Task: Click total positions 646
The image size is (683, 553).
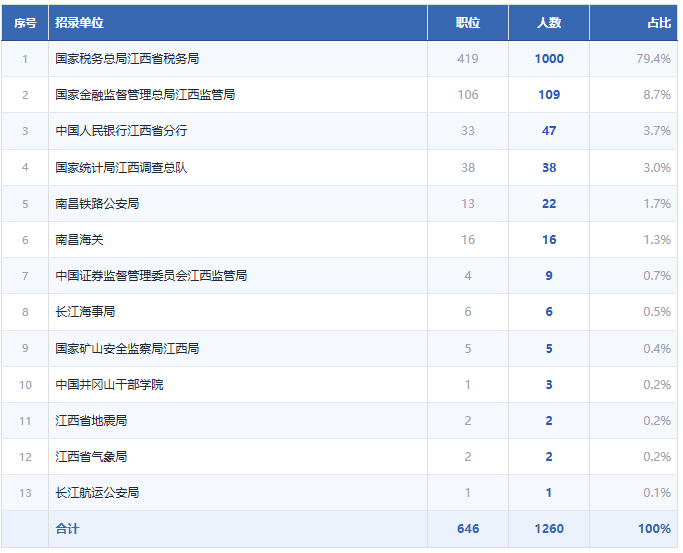Action: point(468,529)
